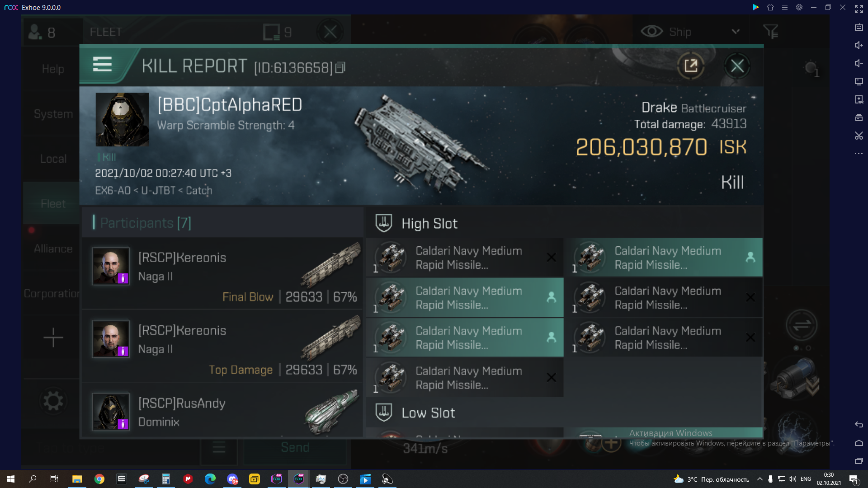Select the Fleet tab in top navigation

106,32
